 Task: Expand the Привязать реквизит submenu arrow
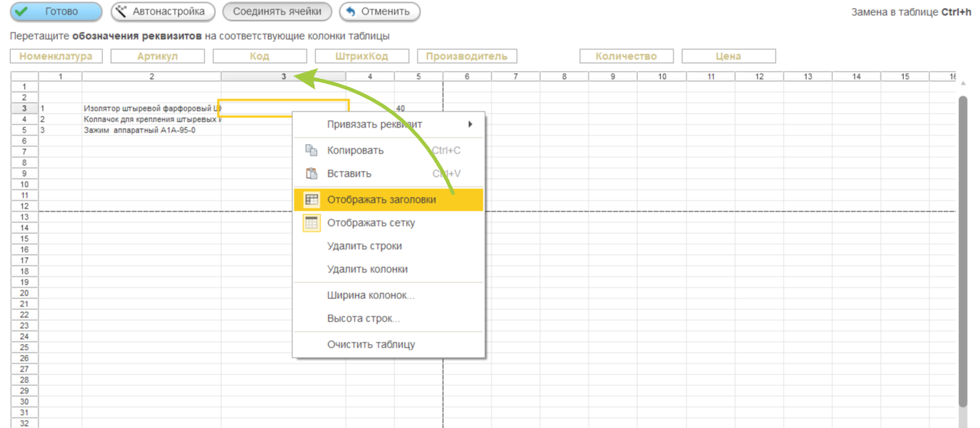(x=470, y=125)
